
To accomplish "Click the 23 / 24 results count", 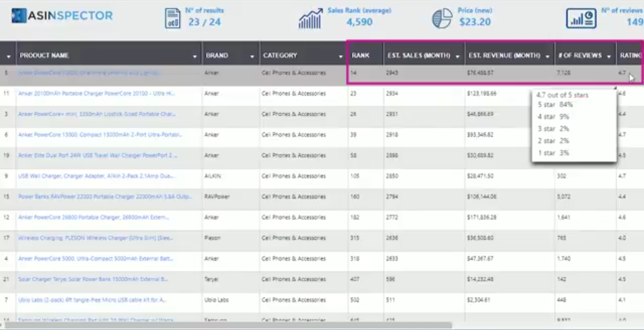I will (x=204, y=22).
